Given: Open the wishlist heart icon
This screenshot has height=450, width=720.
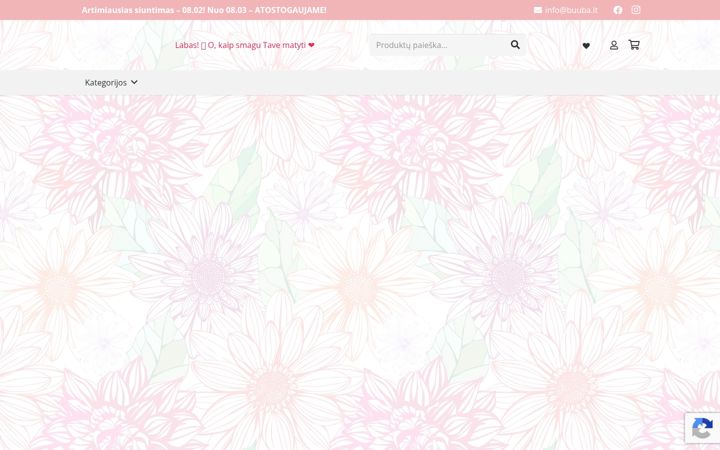Looking at the screenshot, I should (586, 45).
